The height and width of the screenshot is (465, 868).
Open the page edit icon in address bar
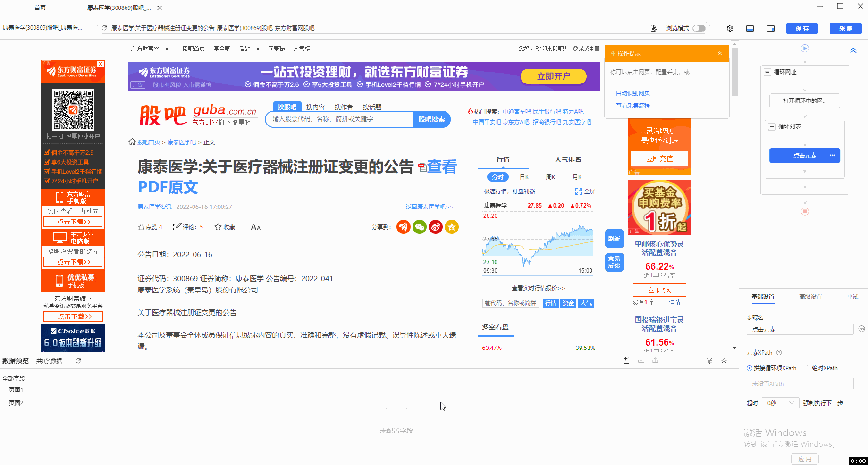(x=653, y=28)
